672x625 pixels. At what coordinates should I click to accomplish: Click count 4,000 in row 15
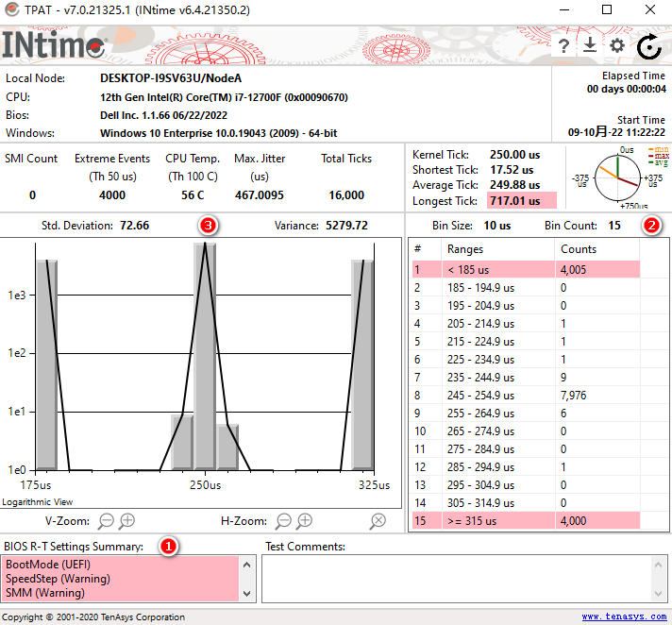click(574, 521)
